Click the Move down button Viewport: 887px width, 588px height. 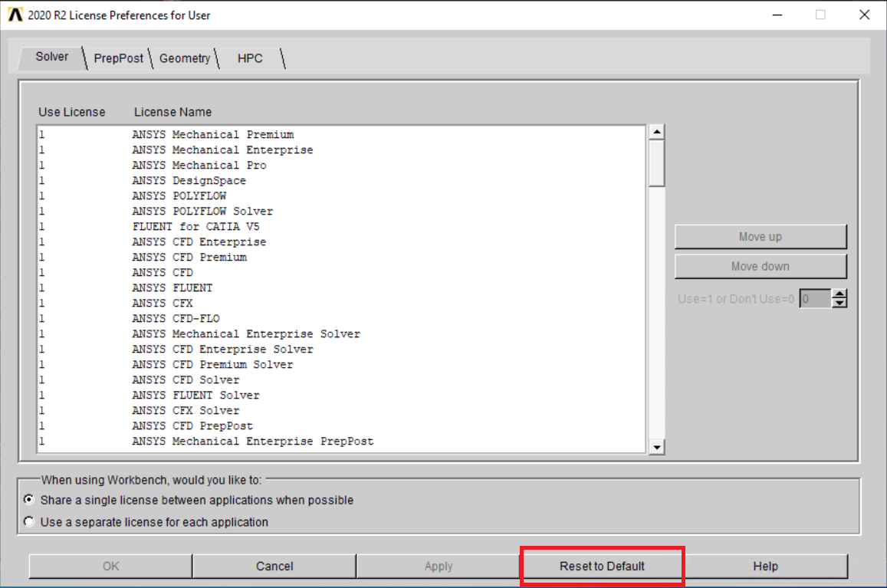pyautogui.click(x=761, y=266)
